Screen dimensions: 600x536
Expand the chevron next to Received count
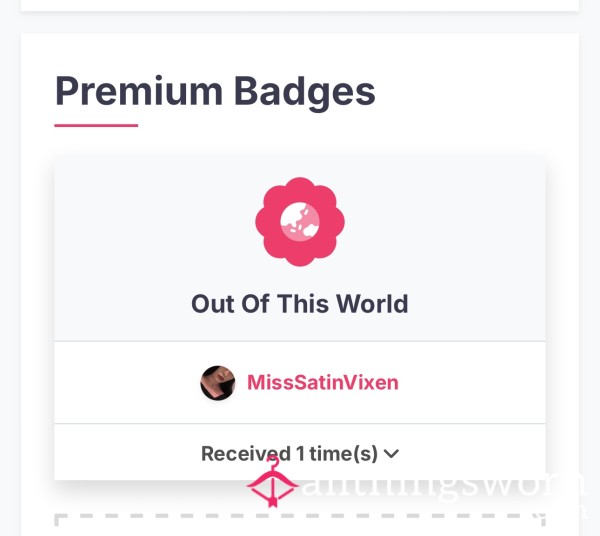391,454
